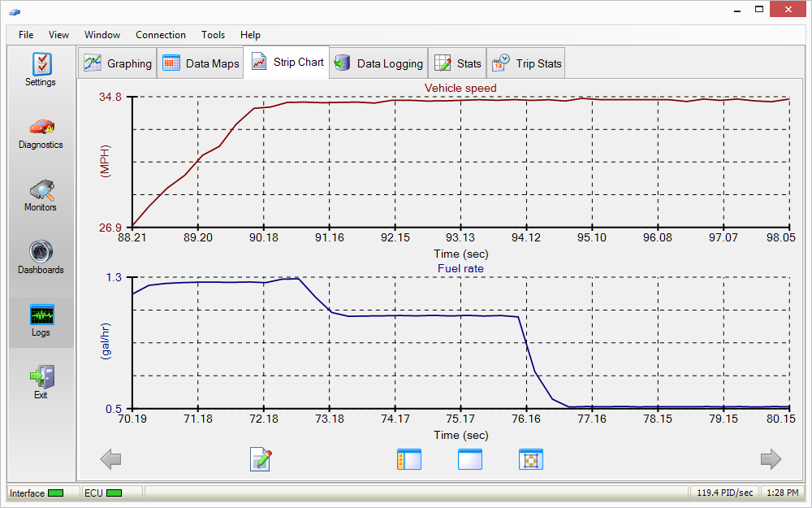Image resolution: width=812 pixels, height=508 pixels.
Task: Open the File menu
Action: tap(26, 35)
